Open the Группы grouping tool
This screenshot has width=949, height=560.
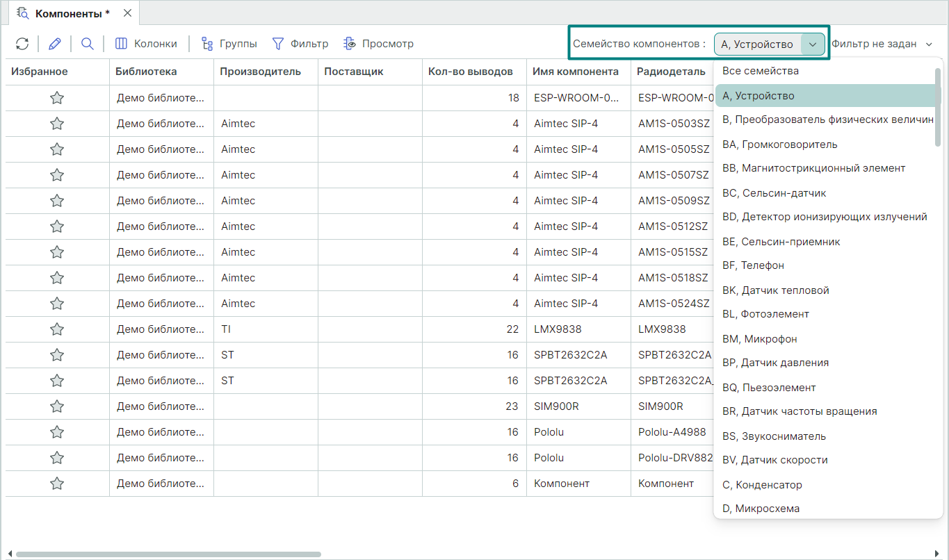tap(229, 44)
